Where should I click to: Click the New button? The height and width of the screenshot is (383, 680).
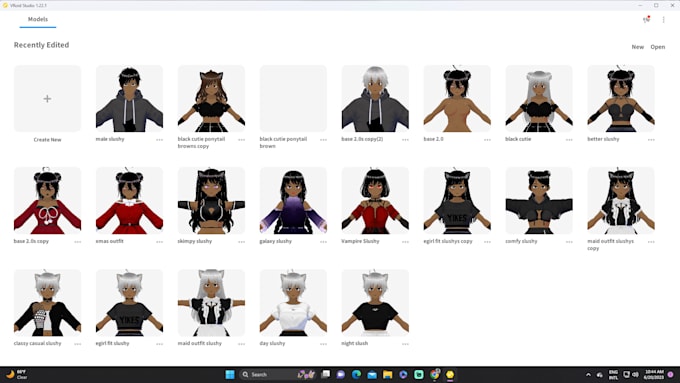pos(638,47)
